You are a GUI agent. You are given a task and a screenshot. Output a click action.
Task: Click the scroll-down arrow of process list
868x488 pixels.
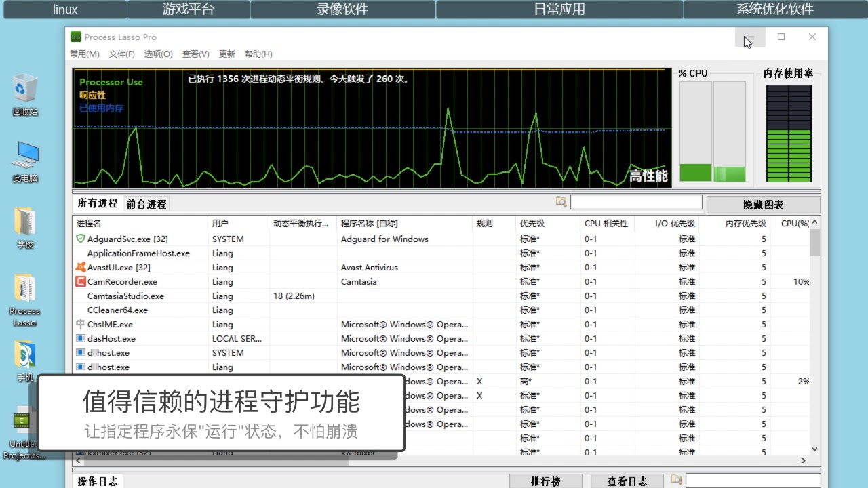click(815, 449)
